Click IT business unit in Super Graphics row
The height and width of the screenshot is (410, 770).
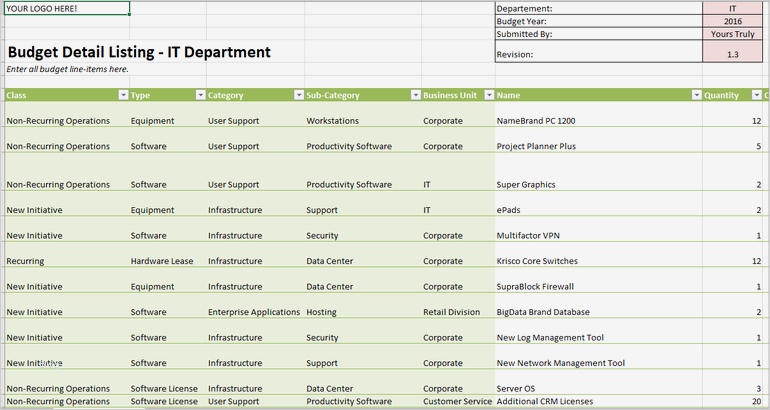[458, 172]
